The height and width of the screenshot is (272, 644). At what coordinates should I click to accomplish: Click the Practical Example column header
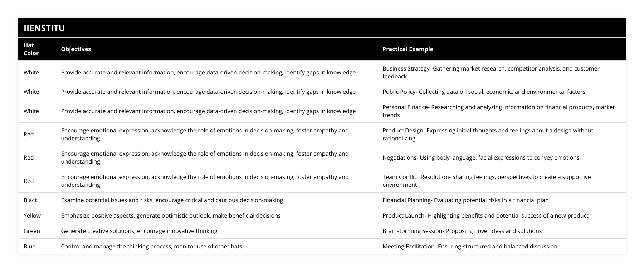tap(408, 49)
